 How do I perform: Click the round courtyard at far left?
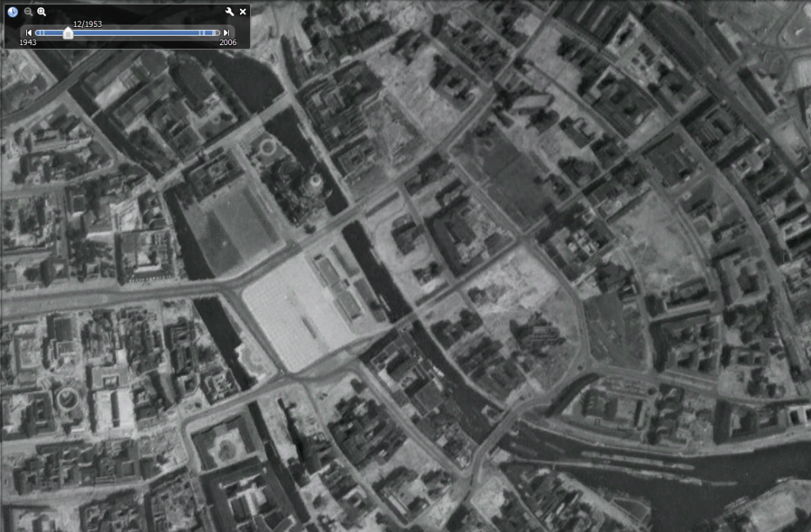coord(66,397)
